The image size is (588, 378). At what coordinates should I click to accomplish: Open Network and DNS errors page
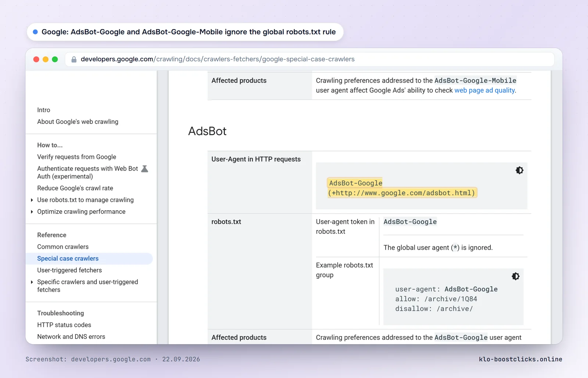(71, 337)
